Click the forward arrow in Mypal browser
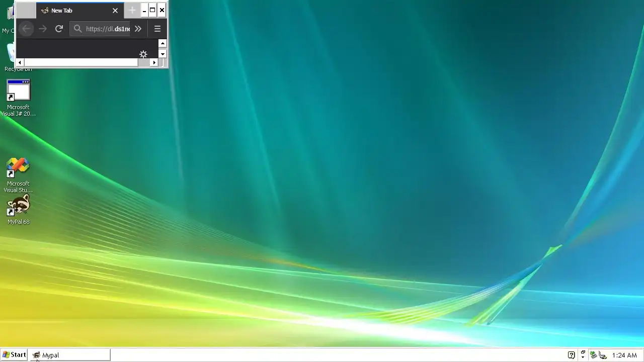The height and width of the screenshot is (362, 644). coord(43,29)
